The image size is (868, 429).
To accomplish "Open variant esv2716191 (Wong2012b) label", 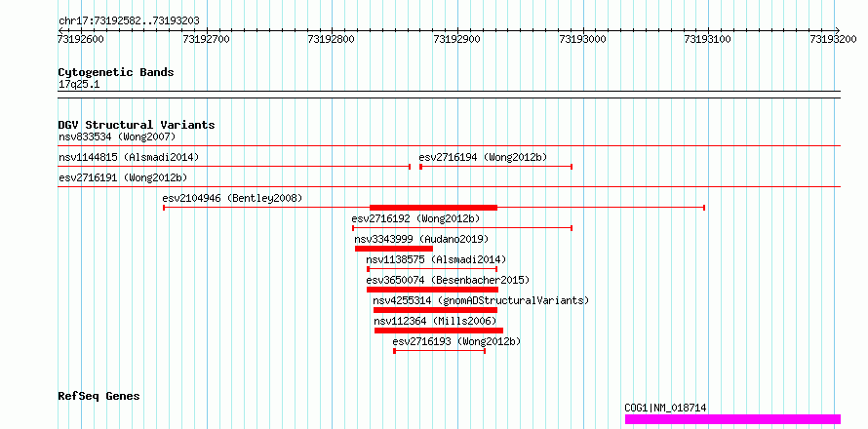I will 123,177.
